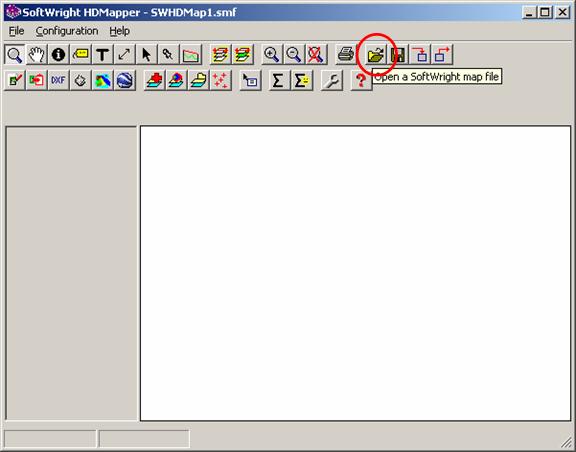The height and width of the screenshot is (452, 576).
Task: Click the globe icon in second toolbar row
Action: pos(125,80)
